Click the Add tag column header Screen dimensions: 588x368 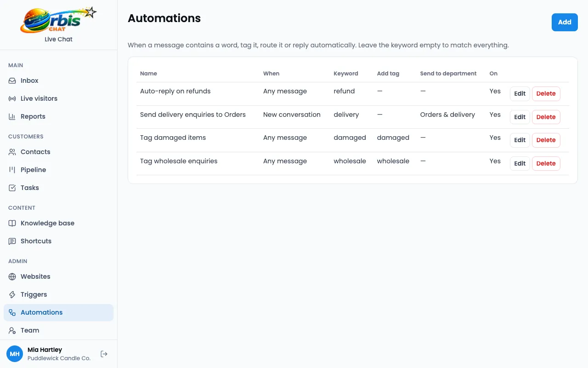click(388, 74)
